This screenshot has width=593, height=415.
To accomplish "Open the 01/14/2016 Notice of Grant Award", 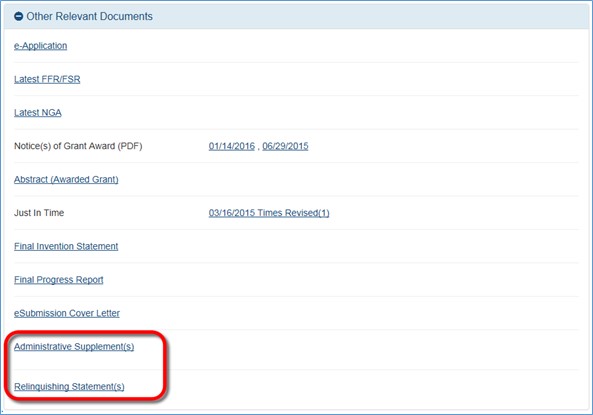I will pos(232,146).
